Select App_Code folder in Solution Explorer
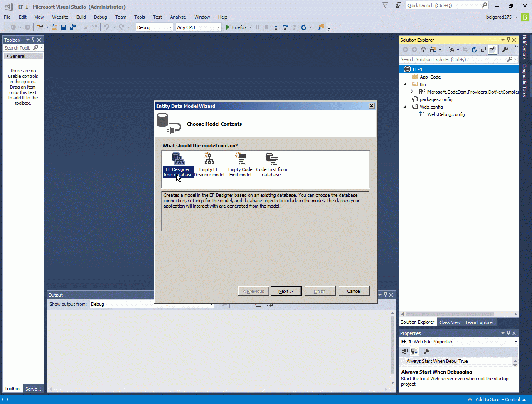Screen dimensions: 532x404 click(x=430, y=77)
